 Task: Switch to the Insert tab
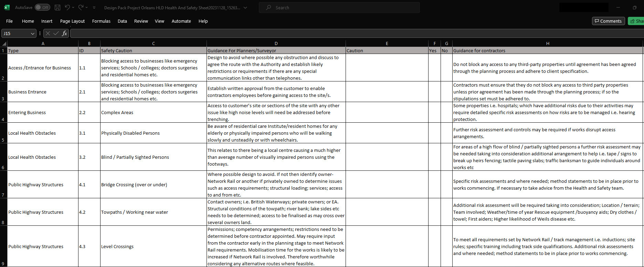47,21
